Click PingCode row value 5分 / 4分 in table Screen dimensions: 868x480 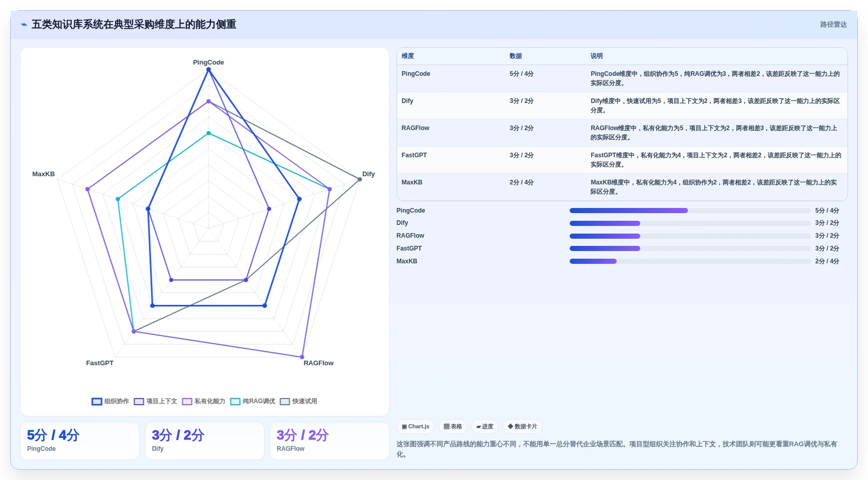pyautogui.click(x=522, y=74)
